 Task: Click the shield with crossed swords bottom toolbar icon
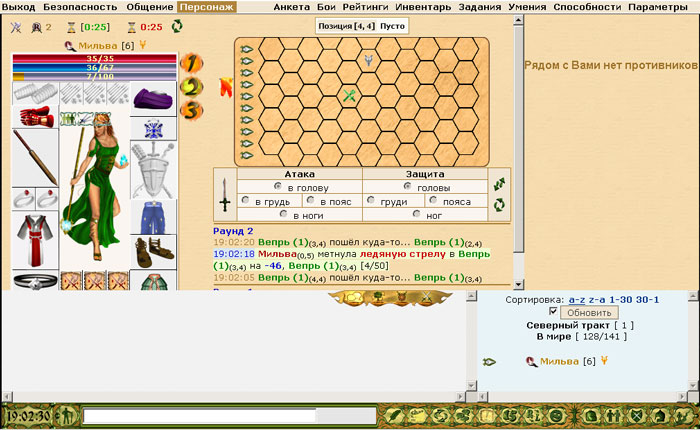coord(637,416)
